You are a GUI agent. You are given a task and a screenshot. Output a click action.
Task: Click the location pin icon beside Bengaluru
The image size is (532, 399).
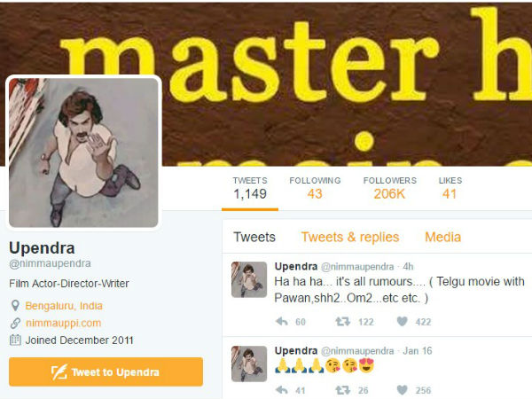coord(15,305)
